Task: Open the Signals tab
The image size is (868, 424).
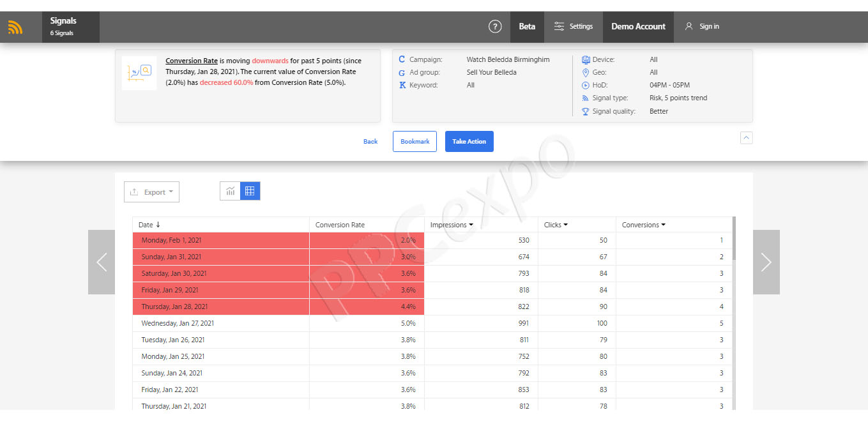Action: (x=71, y=27)
